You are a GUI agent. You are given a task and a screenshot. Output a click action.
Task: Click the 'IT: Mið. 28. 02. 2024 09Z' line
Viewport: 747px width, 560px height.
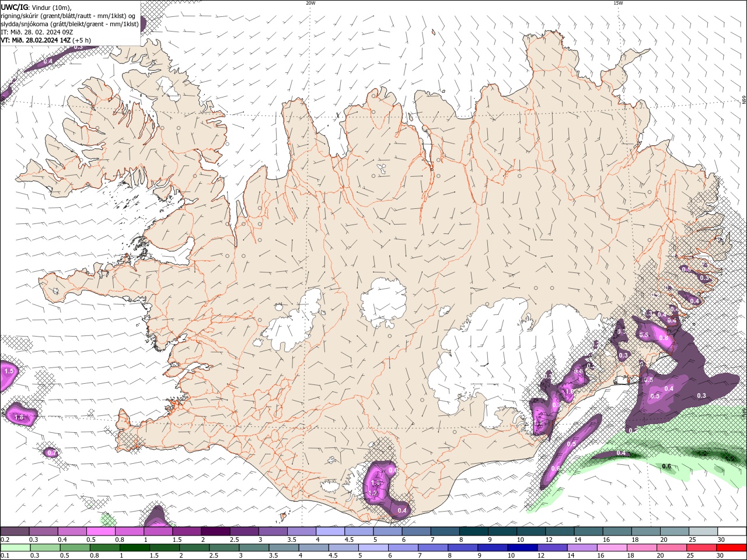point(37,32)
